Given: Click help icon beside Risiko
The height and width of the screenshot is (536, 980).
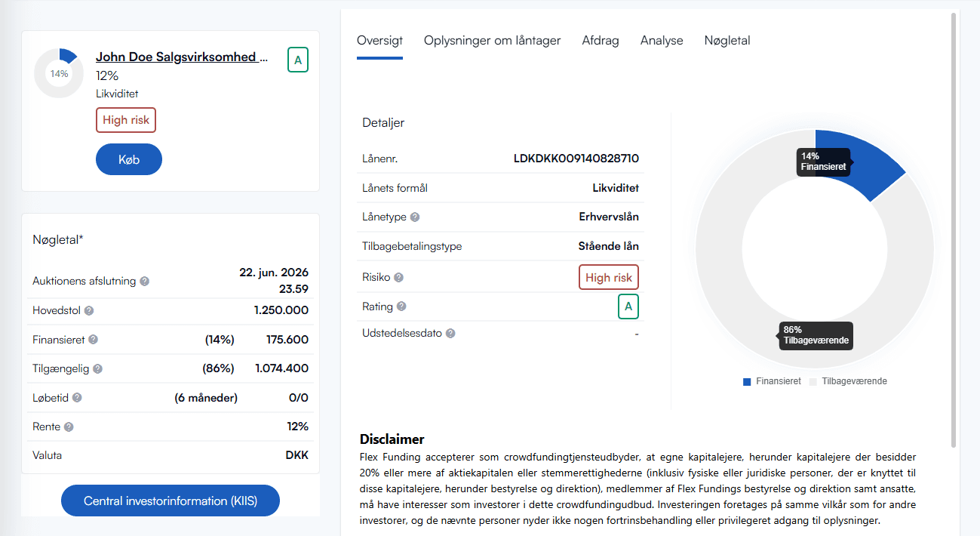Looking at the screenshot, I should [x=398, y=277].
